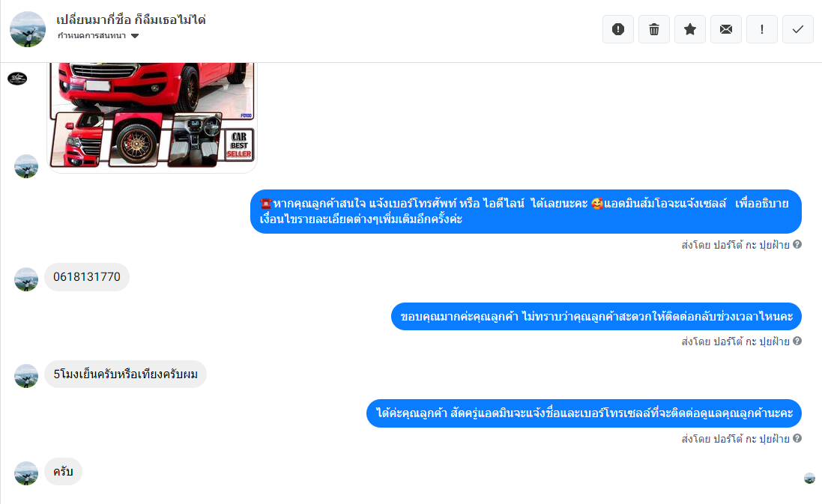
Task: Click help icon under the contact-time question
Action: tap(797, 341)
